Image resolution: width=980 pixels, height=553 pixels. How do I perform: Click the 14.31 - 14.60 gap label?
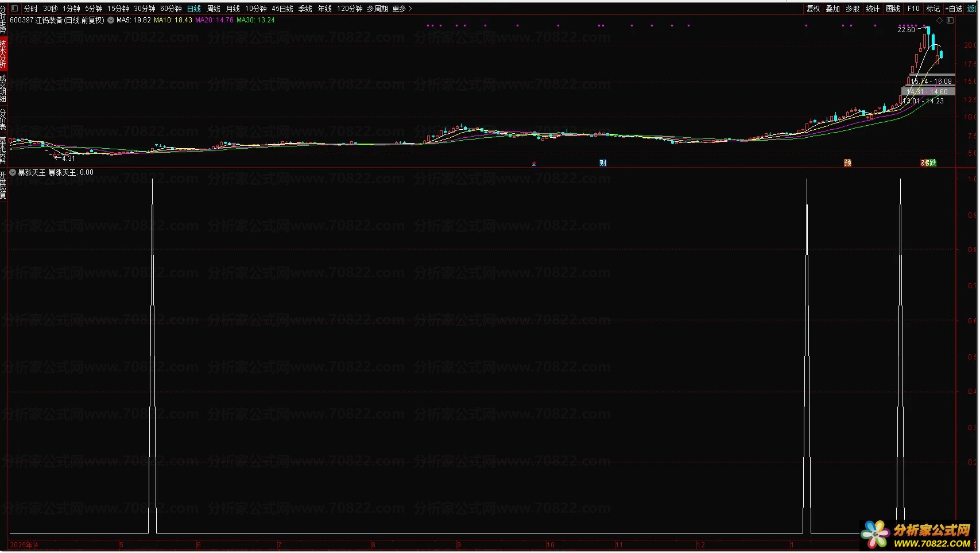(927, 92)
